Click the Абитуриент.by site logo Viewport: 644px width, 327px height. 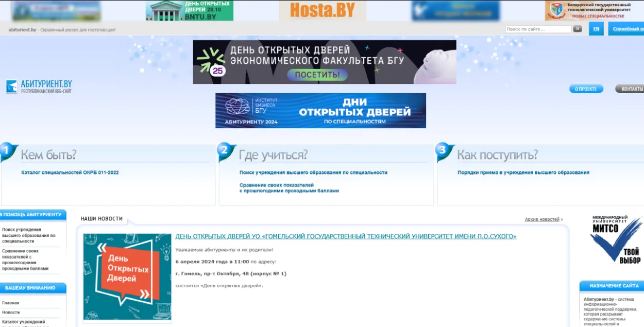pos(39,86)
